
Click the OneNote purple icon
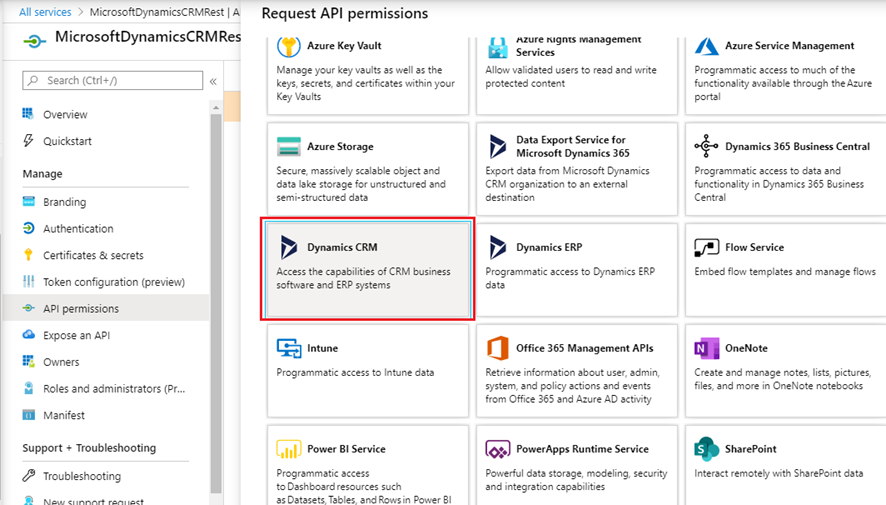706,348
